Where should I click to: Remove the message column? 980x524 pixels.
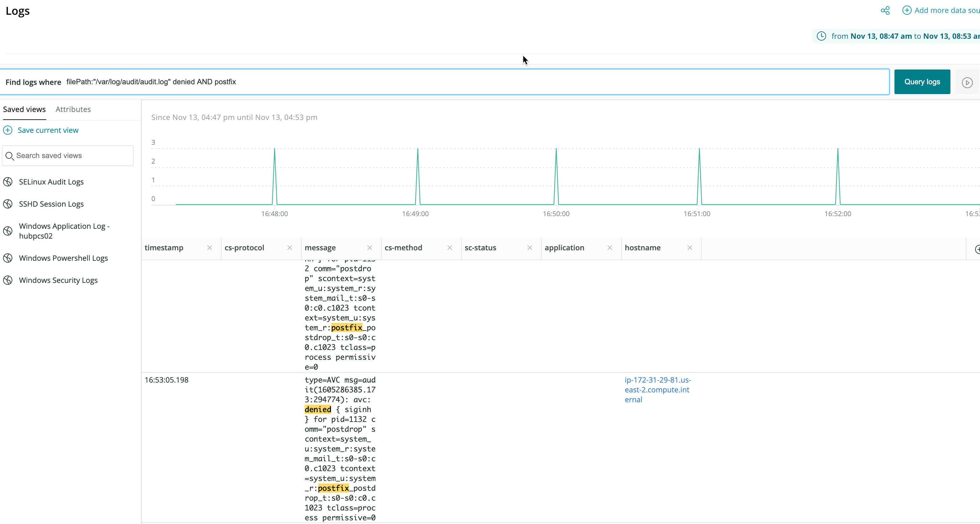click(370, 248)
